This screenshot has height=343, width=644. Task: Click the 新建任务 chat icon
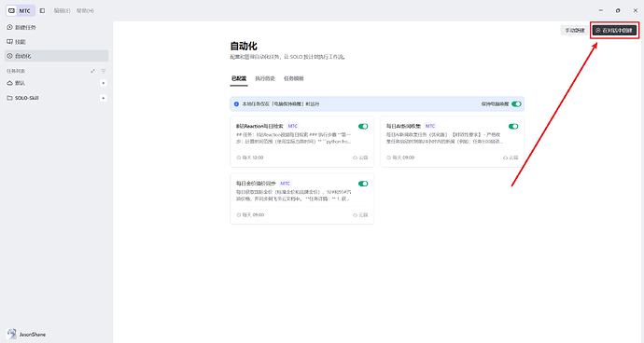pos(10,27)
